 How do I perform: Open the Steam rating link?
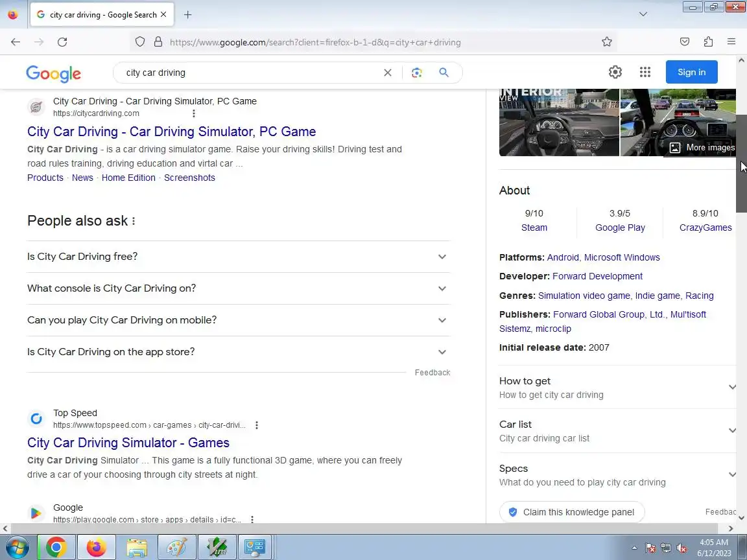(x=534, y=227)
